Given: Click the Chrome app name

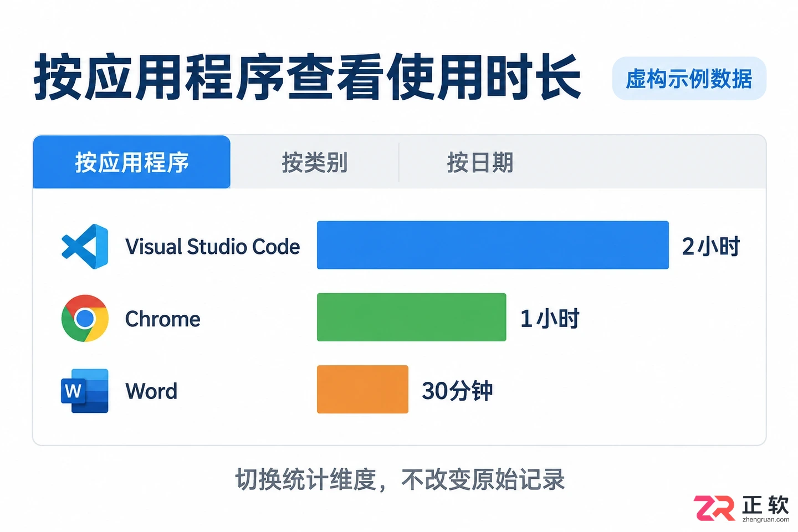Looking at the screenshot, I should (163, 319).
